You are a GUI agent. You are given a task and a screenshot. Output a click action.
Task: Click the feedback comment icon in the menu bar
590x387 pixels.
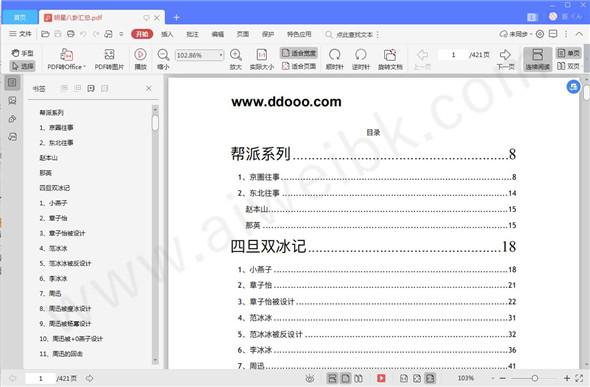pyautogui.click(x=553, y=34)
